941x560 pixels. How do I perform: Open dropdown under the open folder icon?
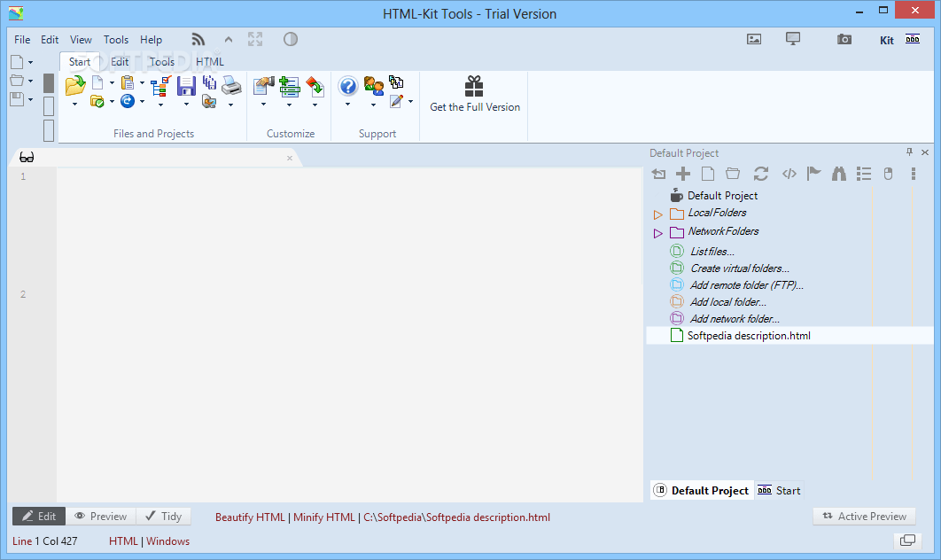click(75, 105)
